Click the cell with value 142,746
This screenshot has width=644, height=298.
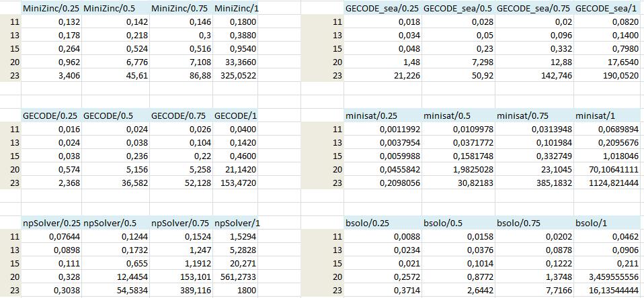534,75
